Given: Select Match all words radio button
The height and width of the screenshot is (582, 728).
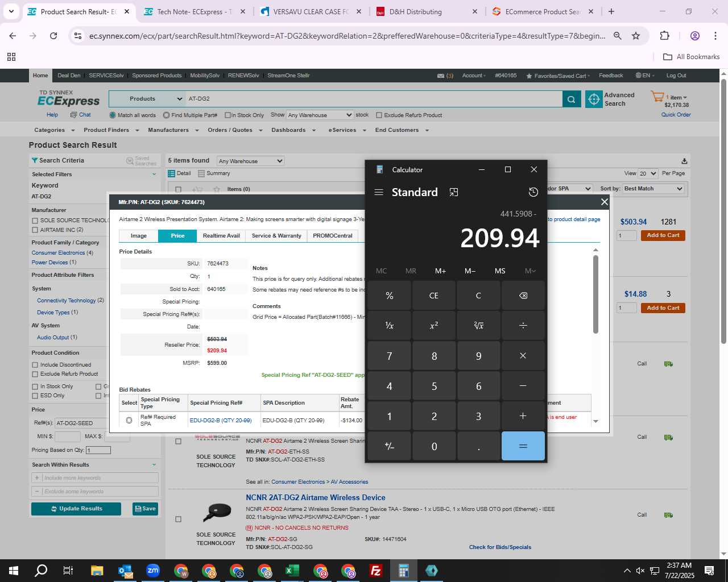Looking at the screenshot, I should (x=113, y=115).
